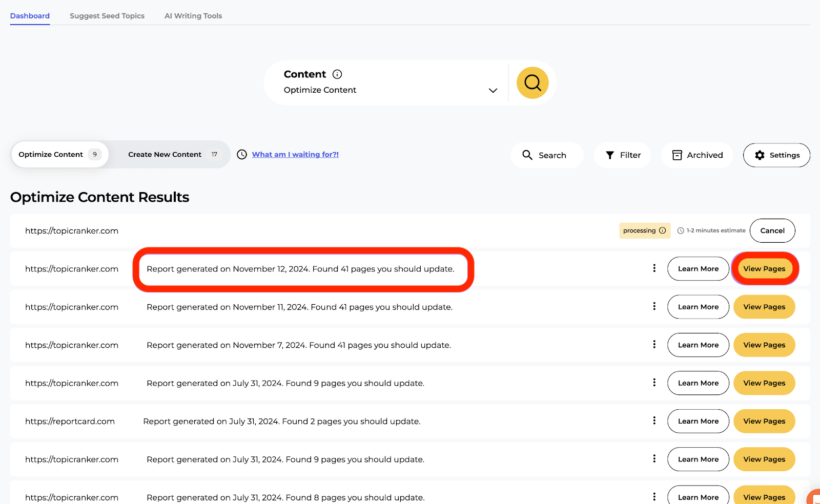Click Learn More for reportcard.com report
Image resolution: width=820 pixels, height=504 pixels.
tap(698, 421)
